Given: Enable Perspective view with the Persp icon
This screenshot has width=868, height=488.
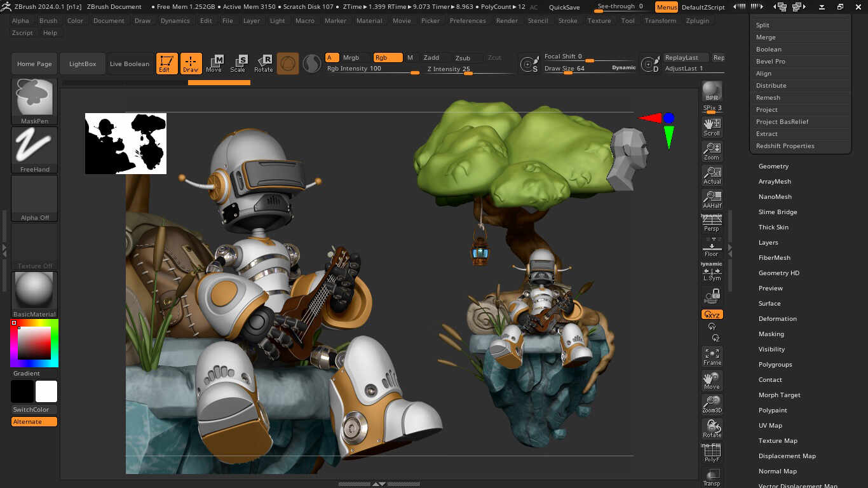Looking at the screenshot, I should click(x=711, y=220).
